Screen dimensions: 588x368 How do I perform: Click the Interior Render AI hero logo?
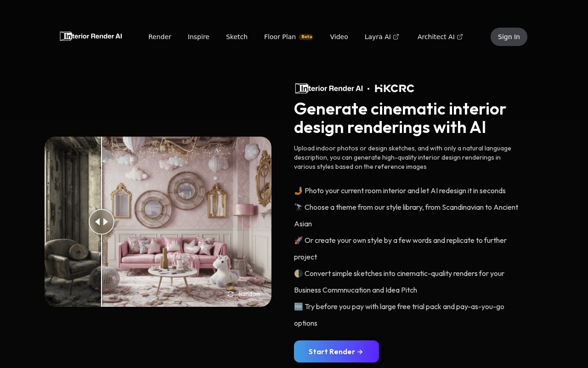[x=329, y=88]
